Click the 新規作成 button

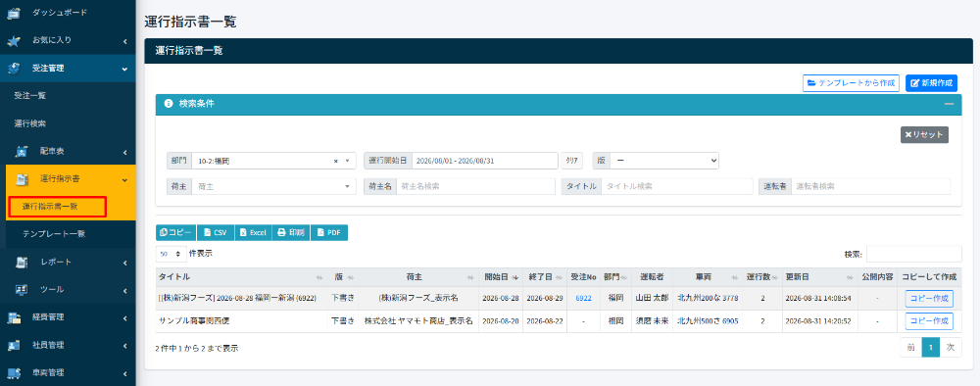pyautogui.click(x=931, y=83)
